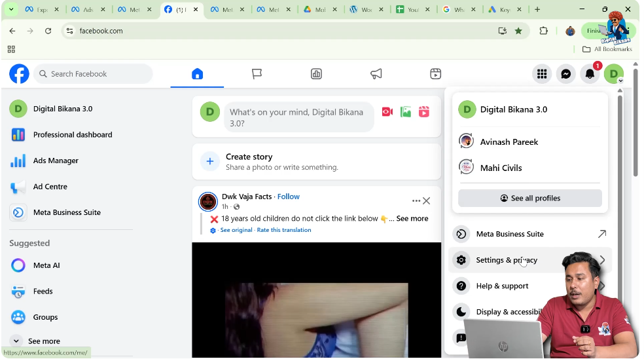The image size is (644, 359).
Task: Open the Ad Centre megaphone tab
Action: (x=376, y=74)
